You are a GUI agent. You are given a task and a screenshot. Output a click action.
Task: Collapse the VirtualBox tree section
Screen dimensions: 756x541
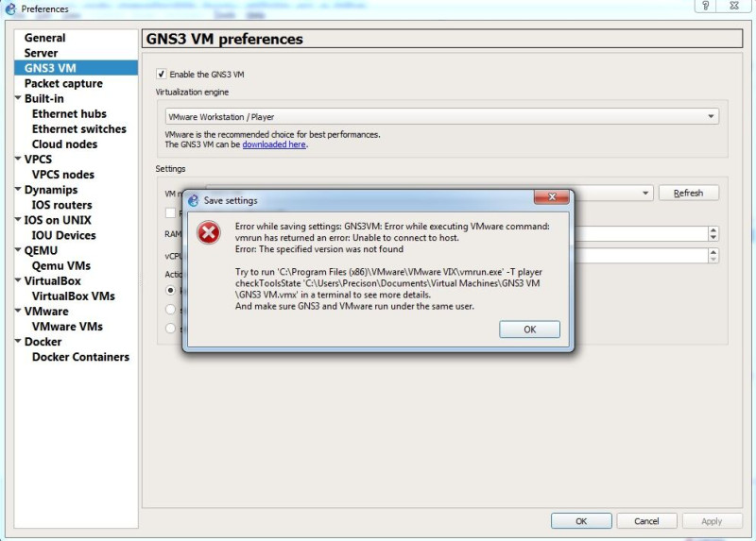pos(18,279)
